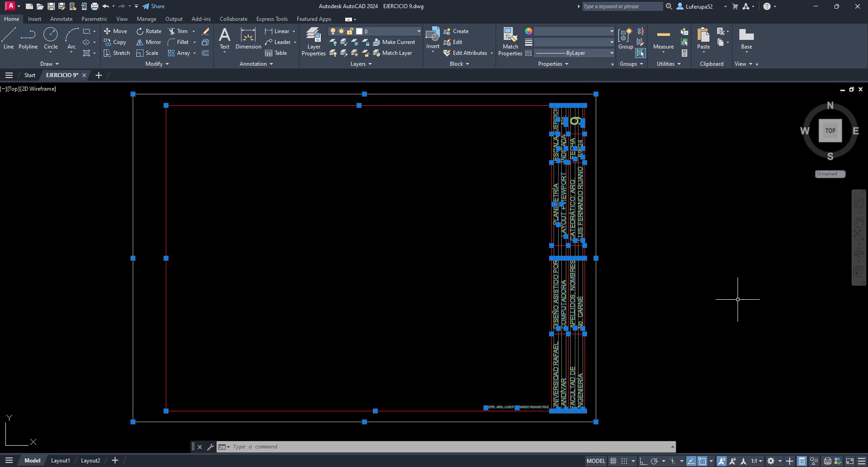Open the annotation scale 1:1 dropdown

point(757,461)
